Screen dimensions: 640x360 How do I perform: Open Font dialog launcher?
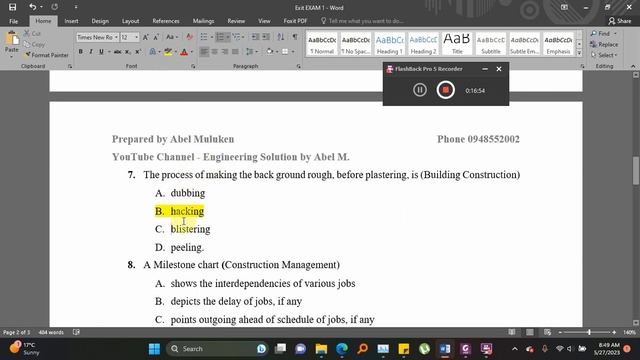tap(193, 66)
